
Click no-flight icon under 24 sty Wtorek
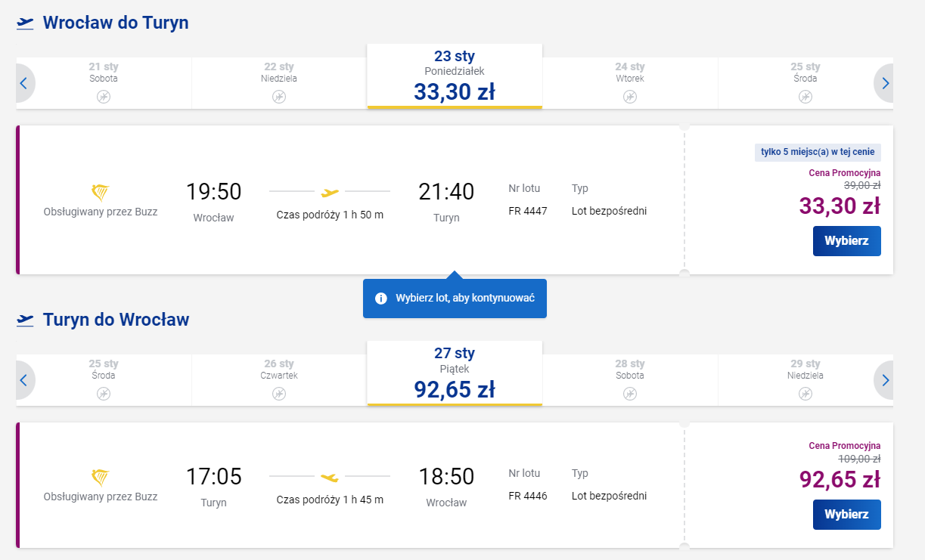[630, 97]
